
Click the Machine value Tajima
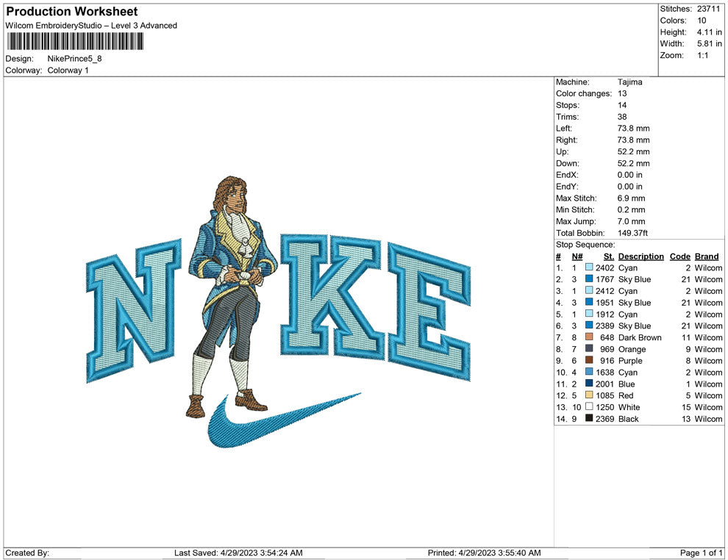coord(629,82)
